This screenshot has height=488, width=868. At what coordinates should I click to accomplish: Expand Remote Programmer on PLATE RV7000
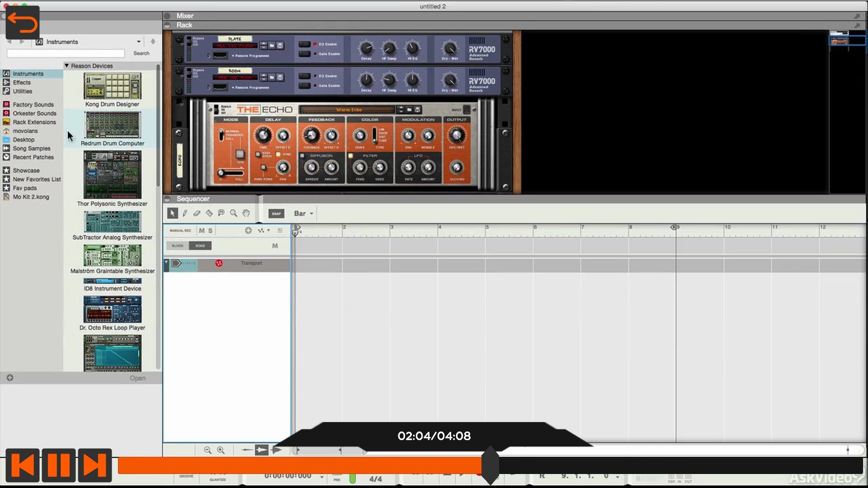tap(209, 56)
